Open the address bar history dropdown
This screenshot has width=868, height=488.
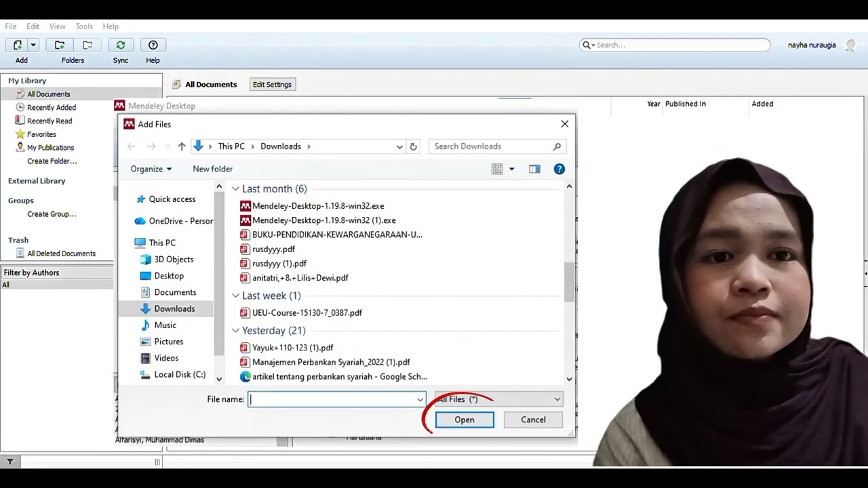[399, 146]
